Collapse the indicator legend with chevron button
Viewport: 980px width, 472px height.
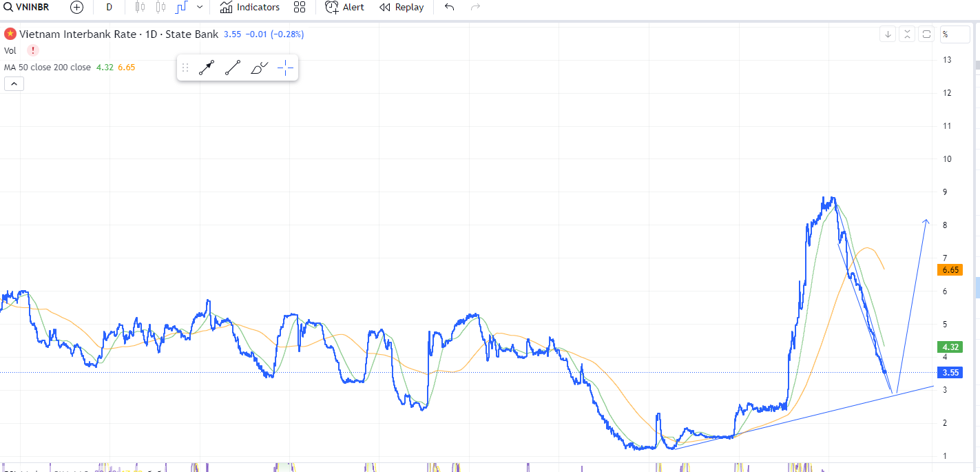click(x=14, y=84)
